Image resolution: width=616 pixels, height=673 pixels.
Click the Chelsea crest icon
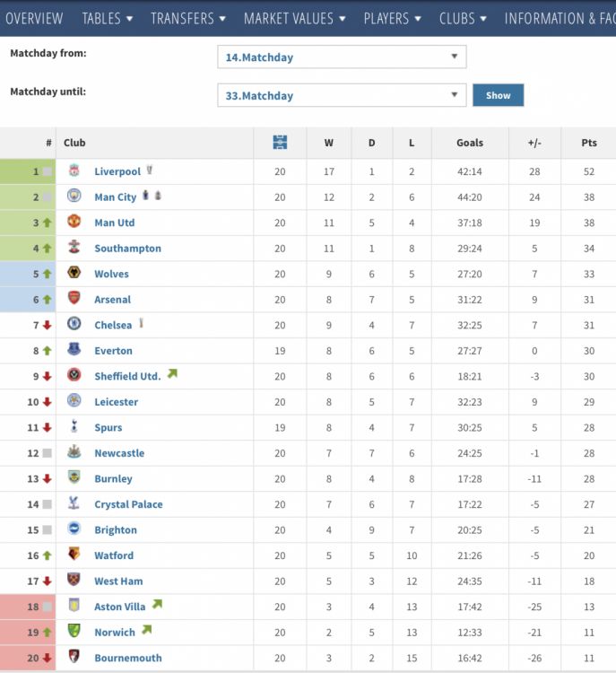74,325
